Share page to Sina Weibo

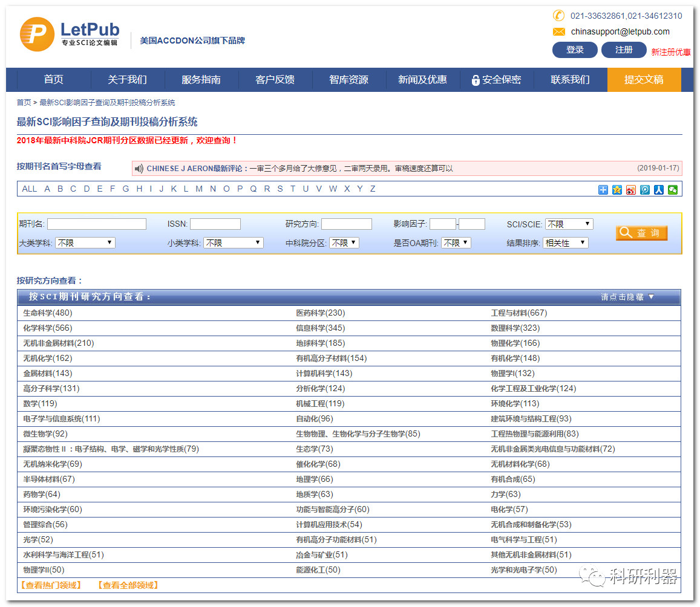click(631, 190)
